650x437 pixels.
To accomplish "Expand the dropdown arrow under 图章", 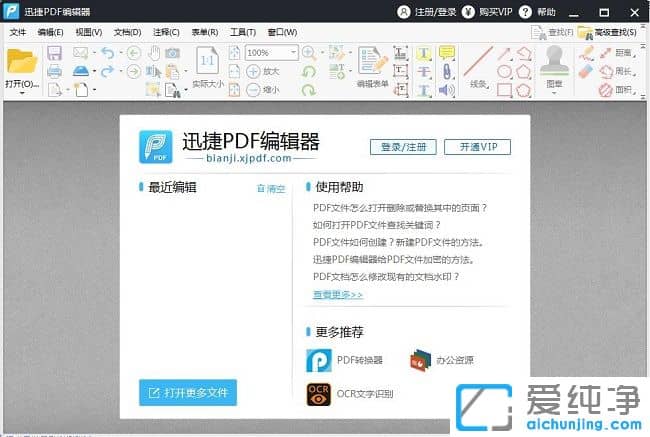I will click(x=554, y=93).
